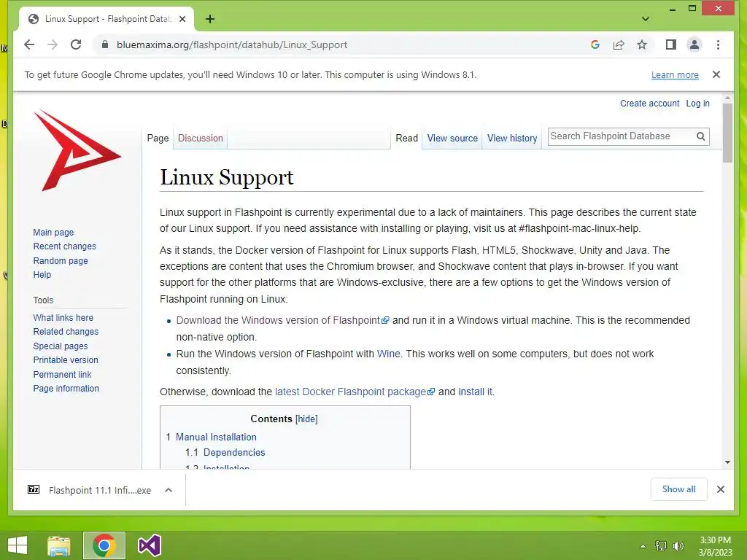The height and width of the screenshot is (560, 747).
Task: Hide the Contents box
Action: point(306,419)
